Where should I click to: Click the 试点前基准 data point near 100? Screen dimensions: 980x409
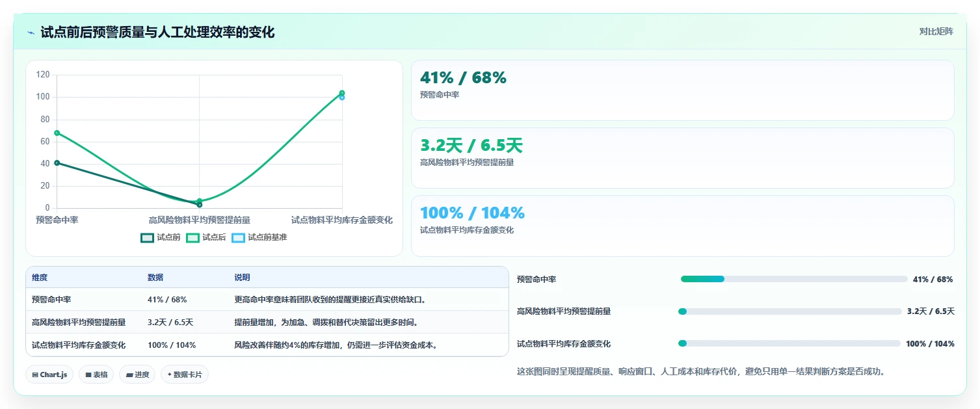coord(342,98)
